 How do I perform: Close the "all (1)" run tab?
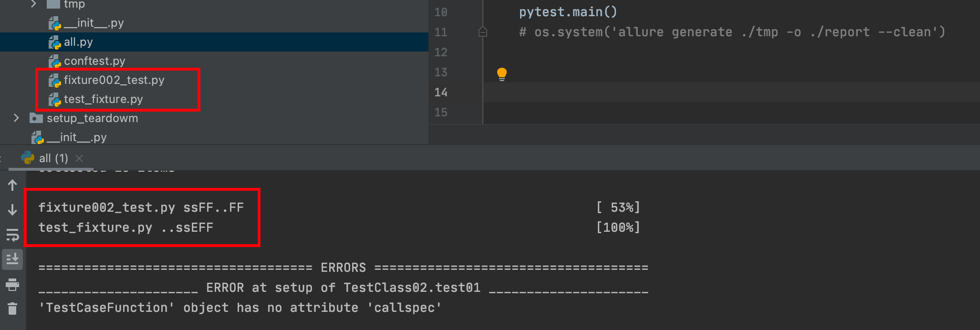point(79,158)
